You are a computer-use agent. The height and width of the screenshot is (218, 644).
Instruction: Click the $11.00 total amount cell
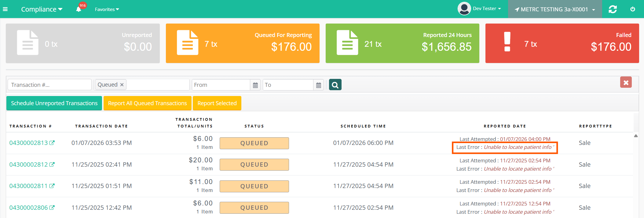(201, 182)
